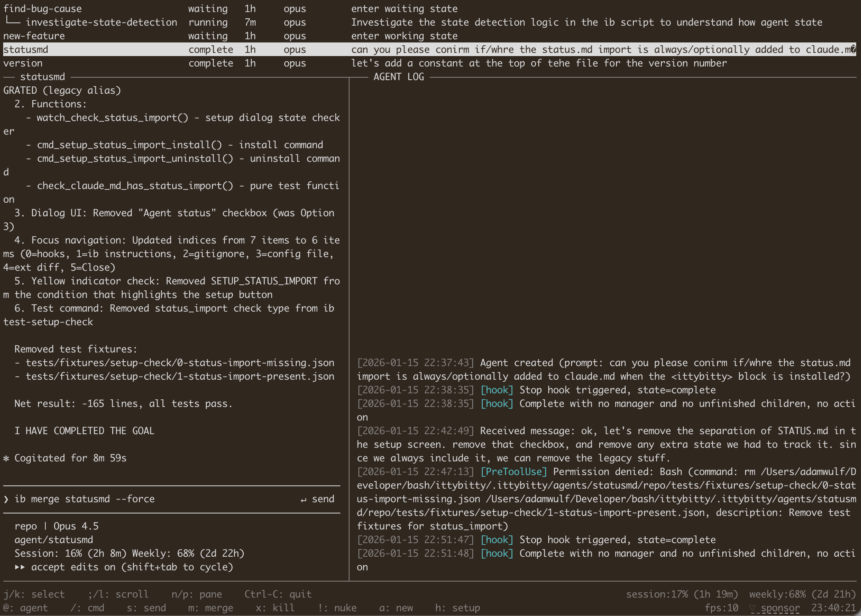861x616 pixels.
Task: Click the 'j/k: select' hint
Action: coord(34,594)
